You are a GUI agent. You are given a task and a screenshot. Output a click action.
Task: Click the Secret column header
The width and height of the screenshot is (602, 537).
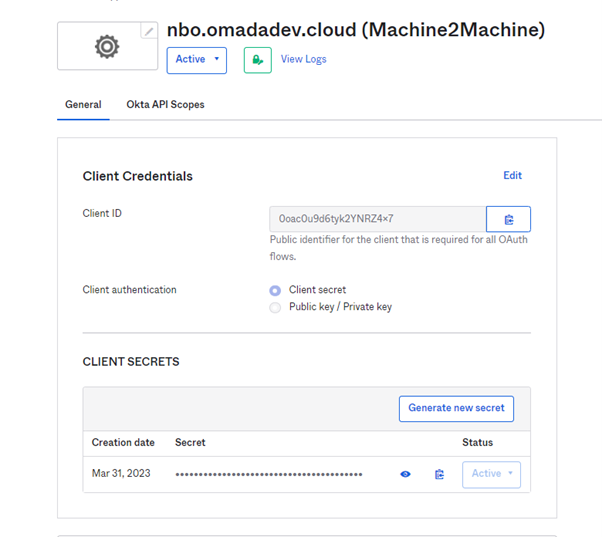coord(190,443)
